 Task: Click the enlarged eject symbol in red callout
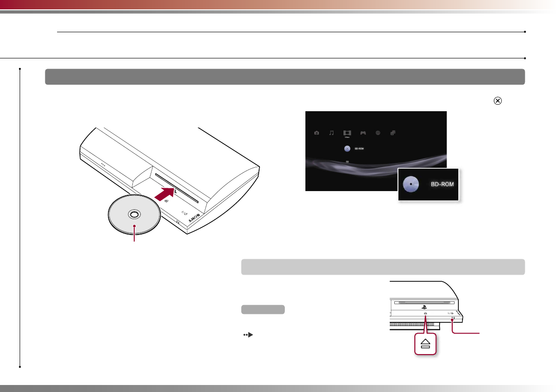click(x=426, y=344)
